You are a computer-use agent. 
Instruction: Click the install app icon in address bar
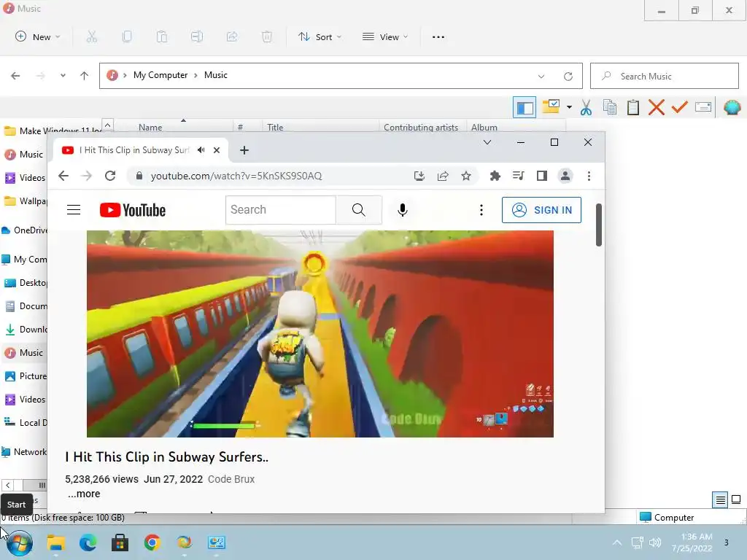[x=419, y=176]
